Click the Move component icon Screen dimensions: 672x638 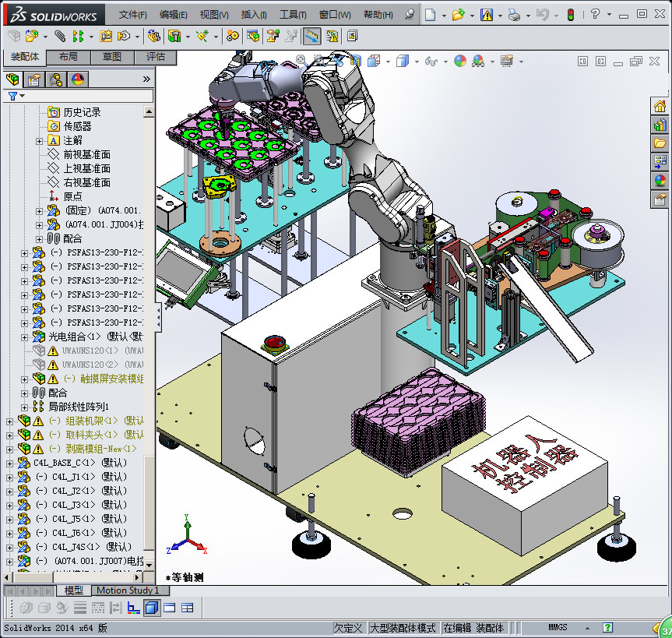(124, 36)
